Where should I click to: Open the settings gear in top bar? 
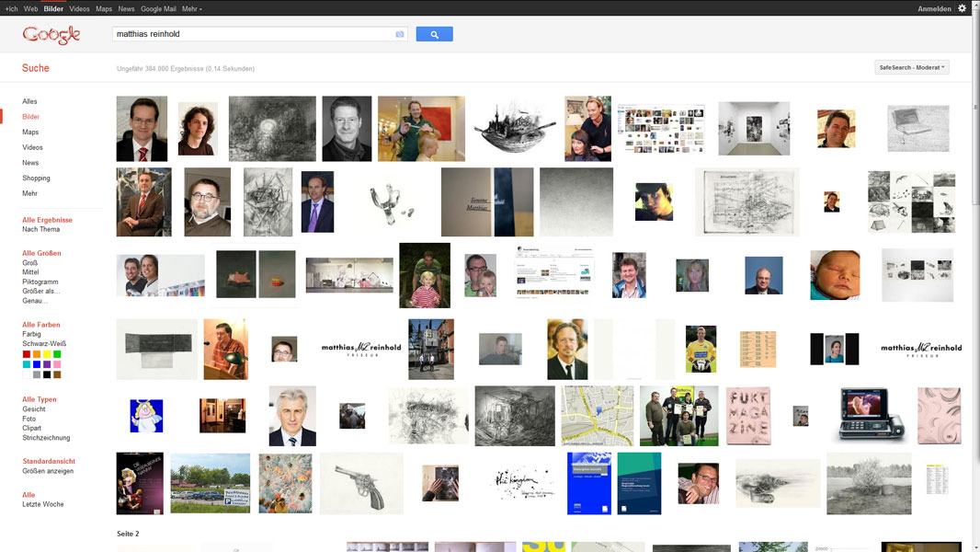(x=963, y=8)
